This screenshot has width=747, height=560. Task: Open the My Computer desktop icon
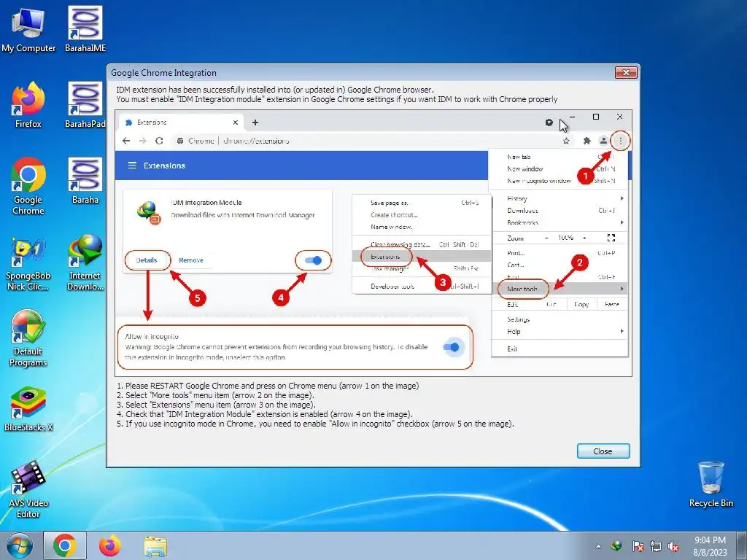(28, 30)
